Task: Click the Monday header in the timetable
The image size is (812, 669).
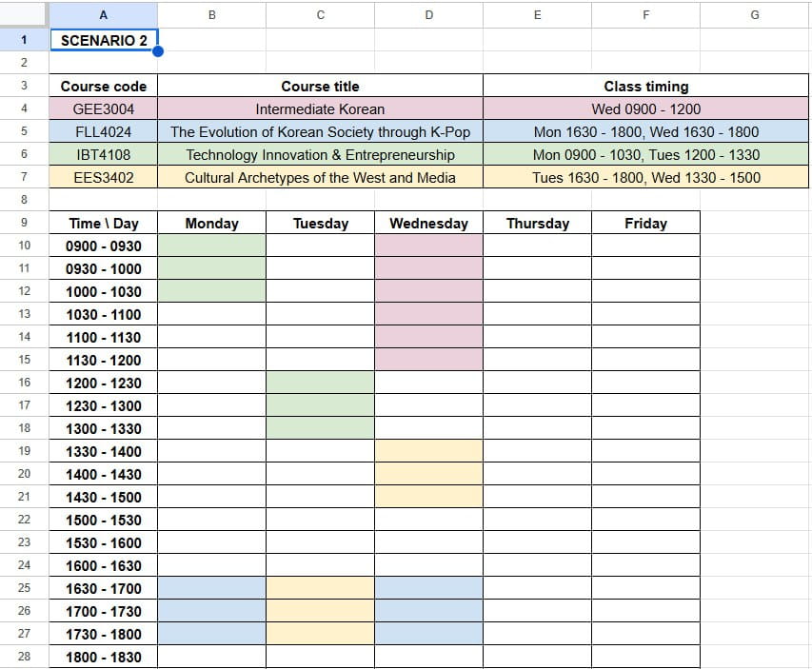Action: (211, 223)
